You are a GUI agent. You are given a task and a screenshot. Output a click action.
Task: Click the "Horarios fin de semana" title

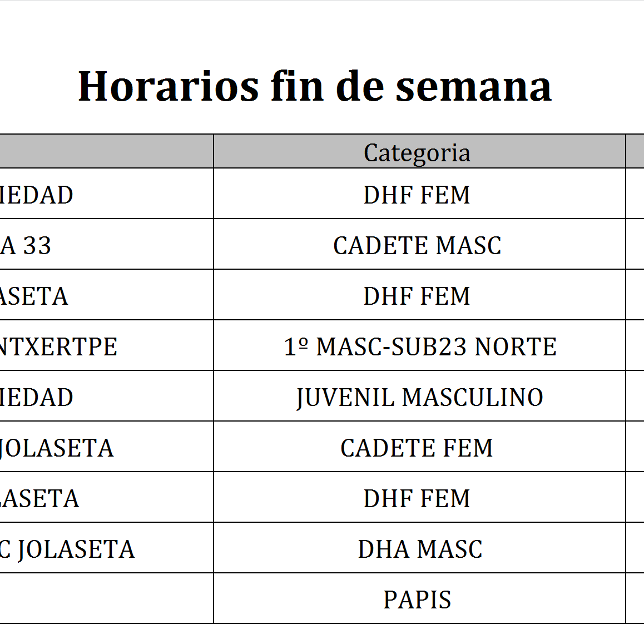point(315,87)
